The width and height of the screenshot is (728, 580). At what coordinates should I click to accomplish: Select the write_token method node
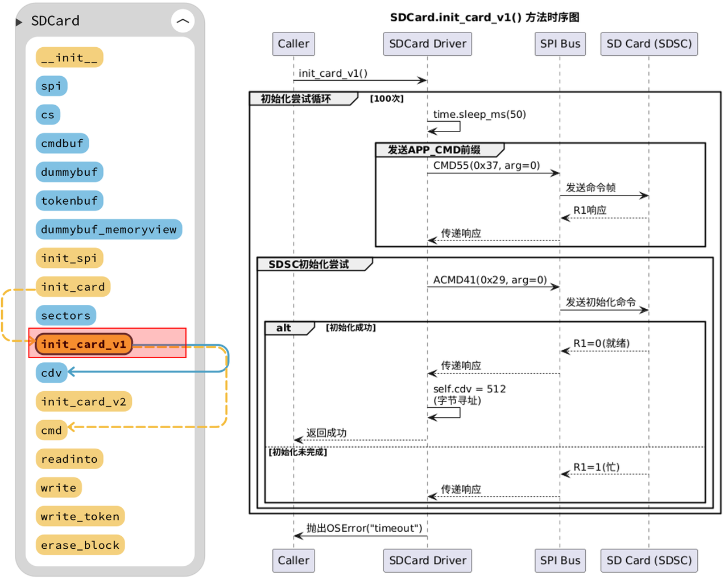(x=80, y=516)
